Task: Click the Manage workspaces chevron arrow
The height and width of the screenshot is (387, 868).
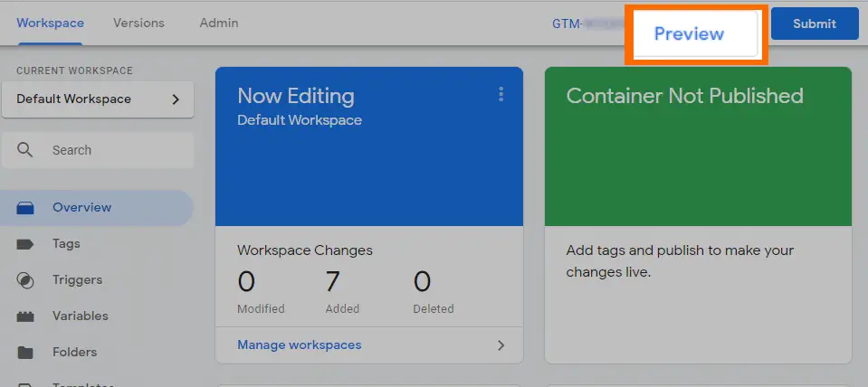Action: [501, 345]
